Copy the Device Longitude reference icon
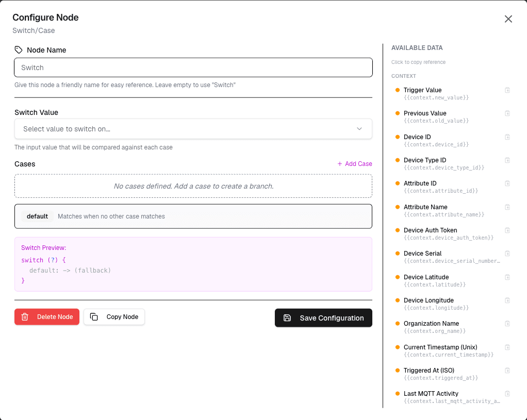 pyautogui.click(x=507, y=300)
